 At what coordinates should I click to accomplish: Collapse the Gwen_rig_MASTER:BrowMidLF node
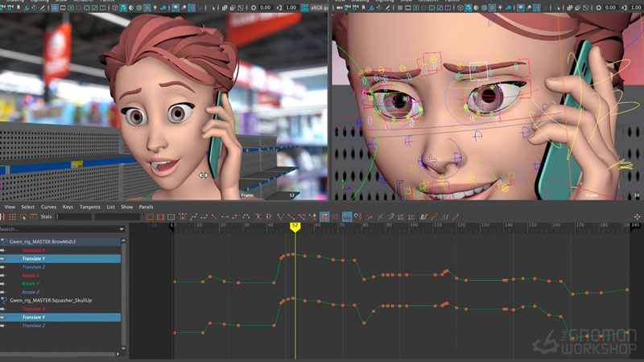pos(4,242)
